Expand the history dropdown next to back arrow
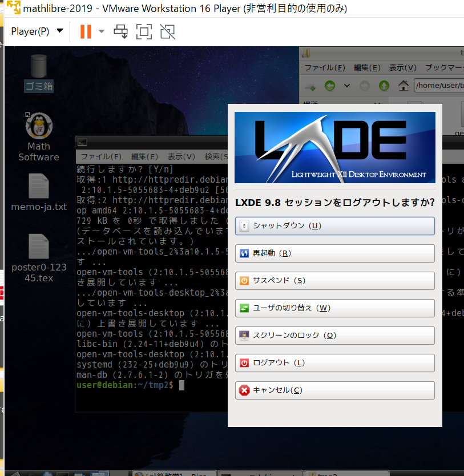 click(x=347, y=86)
